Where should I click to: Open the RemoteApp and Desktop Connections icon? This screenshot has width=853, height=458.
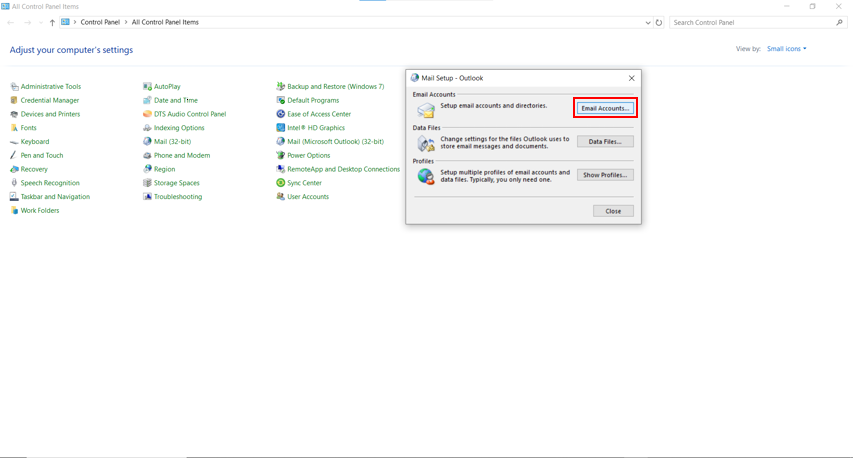pyautogui.click(x=281, y=169)
